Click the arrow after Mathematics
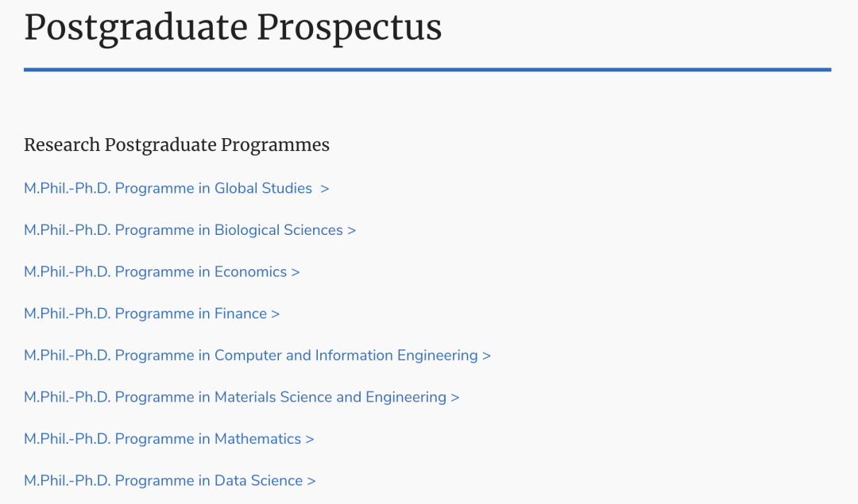The width and height of the screenshot is (858, 504). pyautogui.click(x=310, y=440)
